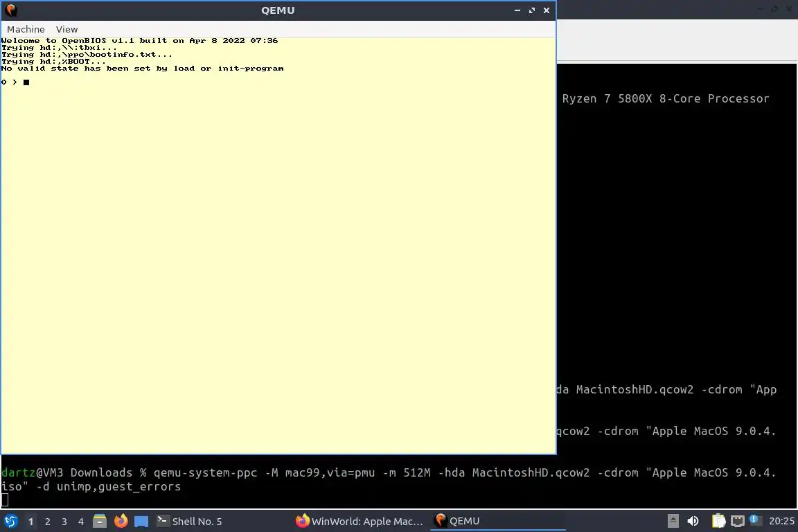Open the Machine menu in QEMU

coord(26,30)
